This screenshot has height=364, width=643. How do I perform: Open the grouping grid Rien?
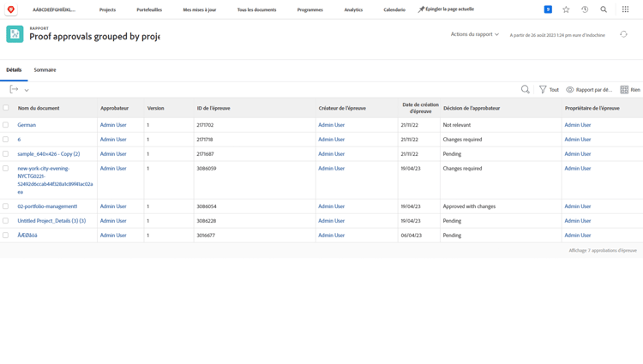(630, 90)
